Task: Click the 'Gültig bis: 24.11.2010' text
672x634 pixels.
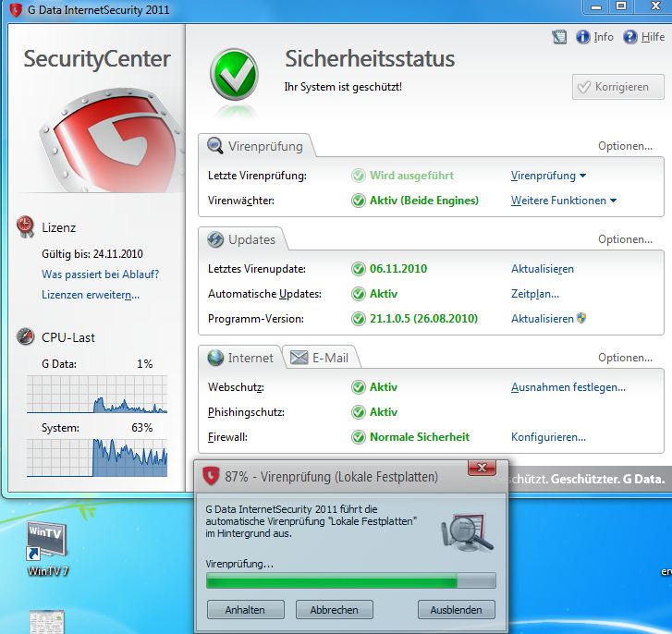Action: point(92,254)
